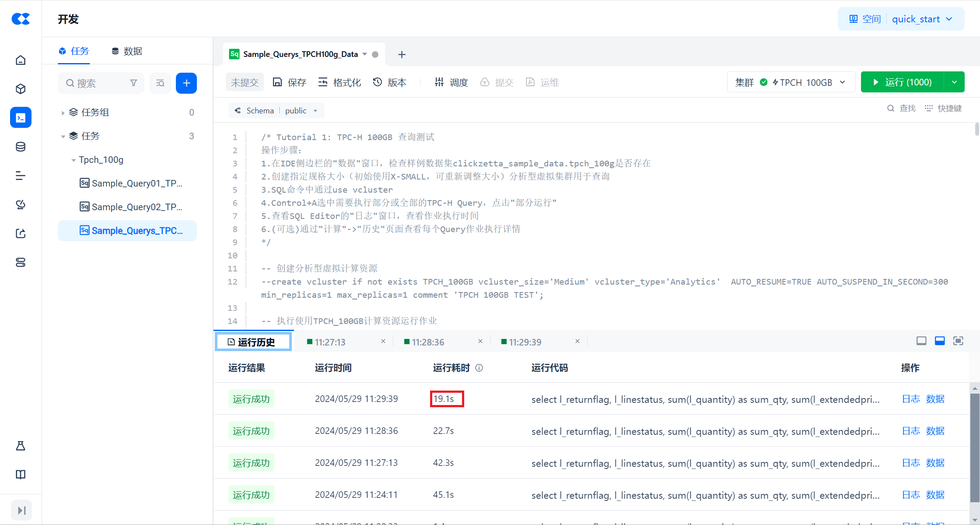The image size is (980, 525).
Task: Click the task search input field
Action: click(101, 83)
